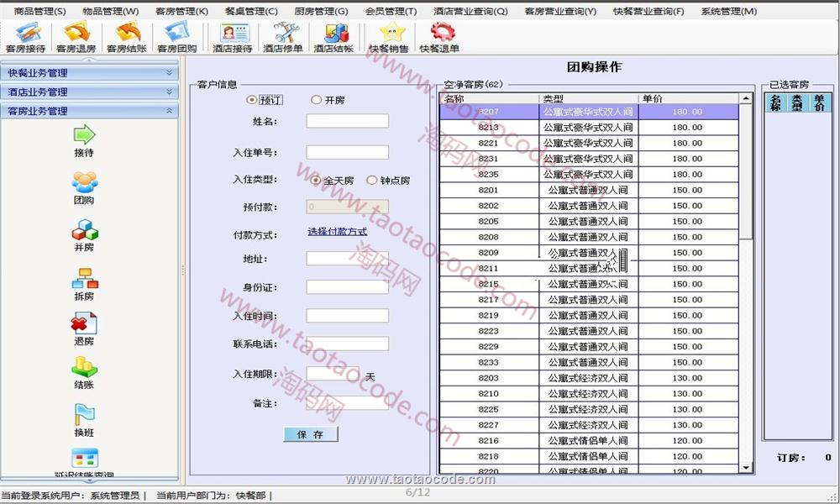Open 客房团购 from the toolbar

point(177,37)
